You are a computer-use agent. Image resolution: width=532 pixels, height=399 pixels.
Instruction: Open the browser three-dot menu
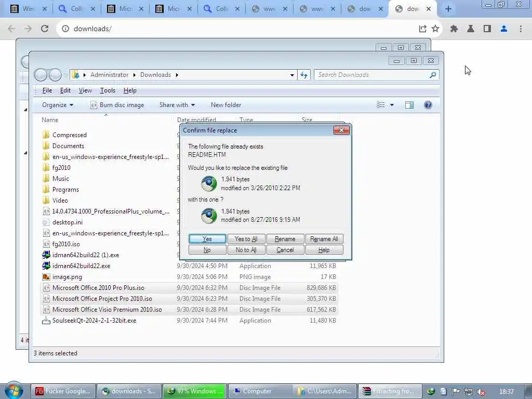[521, 29]
